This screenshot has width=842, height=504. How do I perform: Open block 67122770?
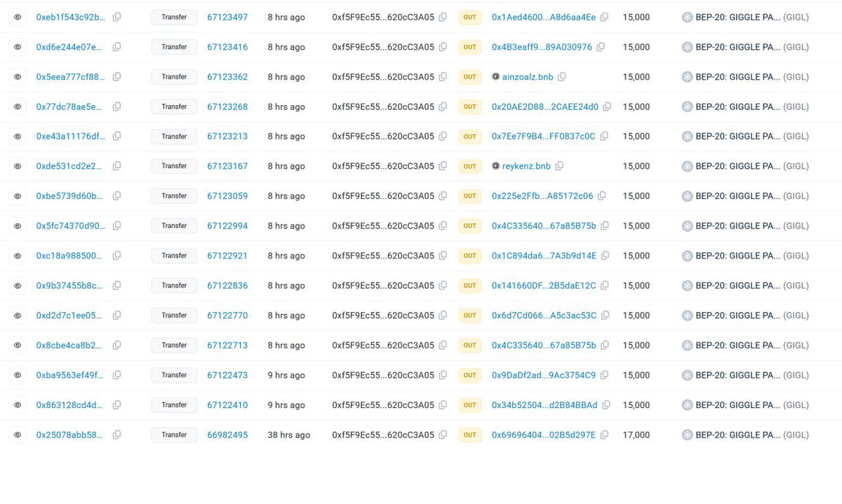click(x=227, y=315)
